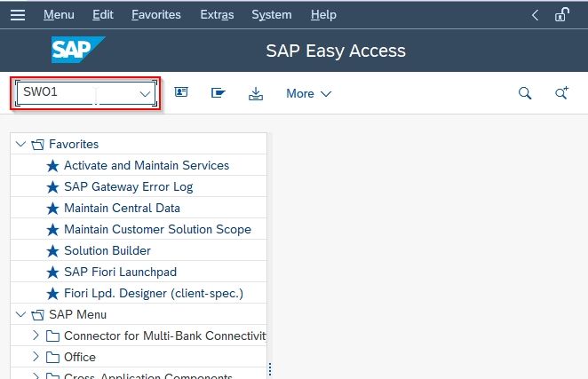Open the System menu

point(272,15)
